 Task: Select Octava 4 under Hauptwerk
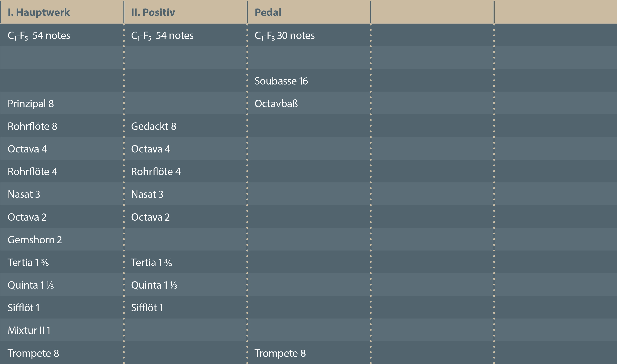click(27, 149)
